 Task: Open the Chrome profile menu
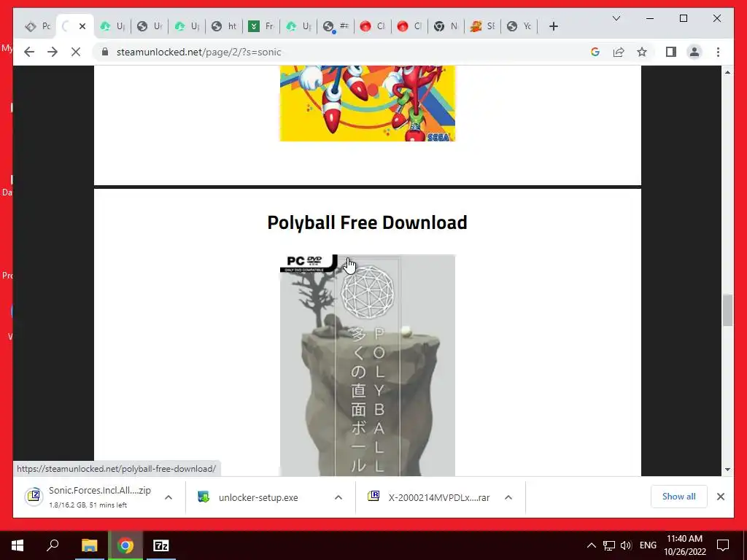tap(694, 52)
